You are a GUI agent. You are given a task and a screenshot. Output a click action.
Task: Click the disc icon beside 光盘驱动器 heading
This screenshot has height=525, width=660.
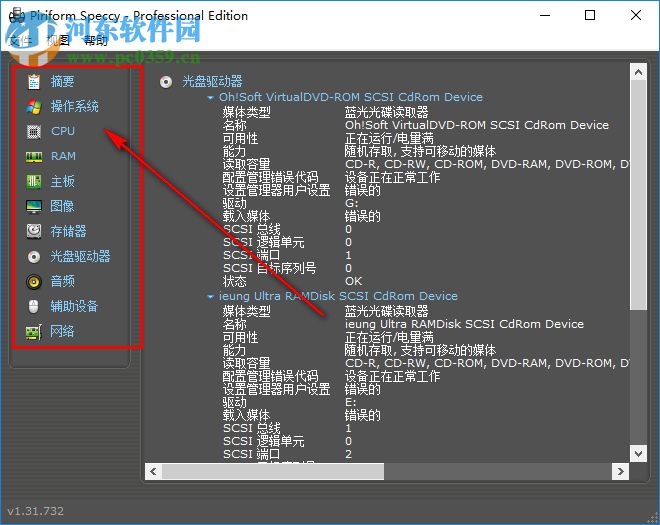coord(166,81)
